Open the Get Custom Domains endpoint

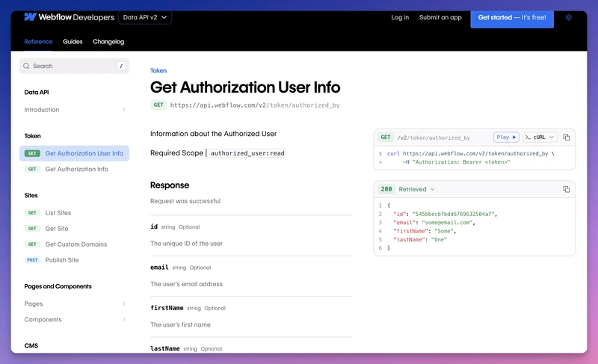tap(74, 244)
